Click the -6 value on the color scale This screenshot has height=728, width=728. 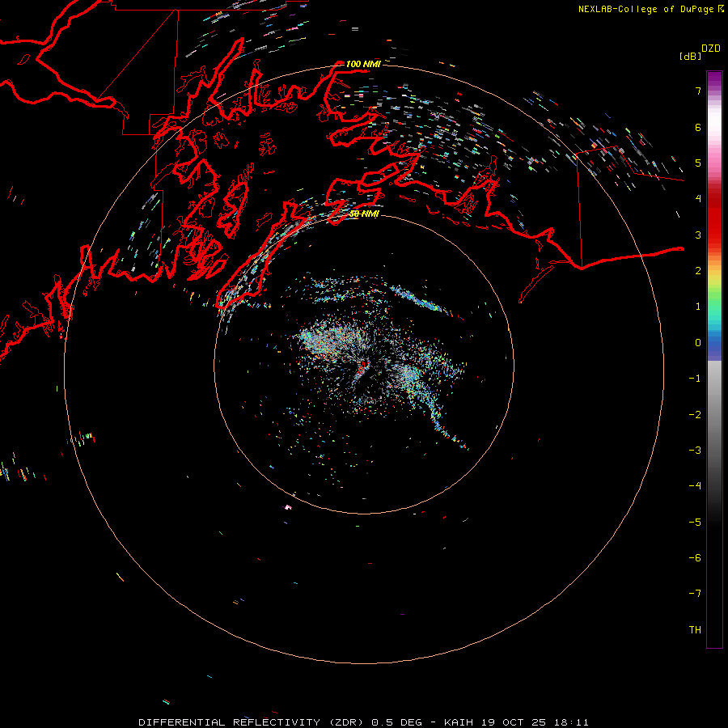tap(695, 558)
